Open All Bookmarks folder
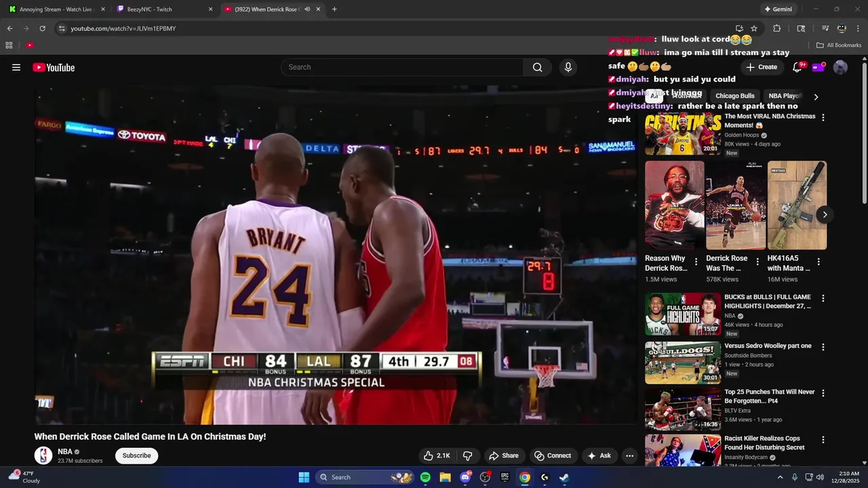868x488 pixels. (x=839, y=45)
